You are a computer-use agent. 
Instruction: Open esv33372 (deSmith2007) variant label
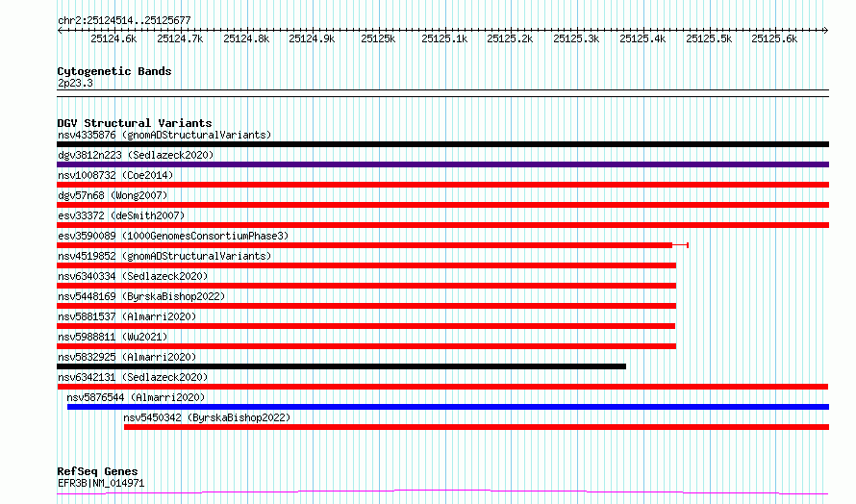[121, 215]
